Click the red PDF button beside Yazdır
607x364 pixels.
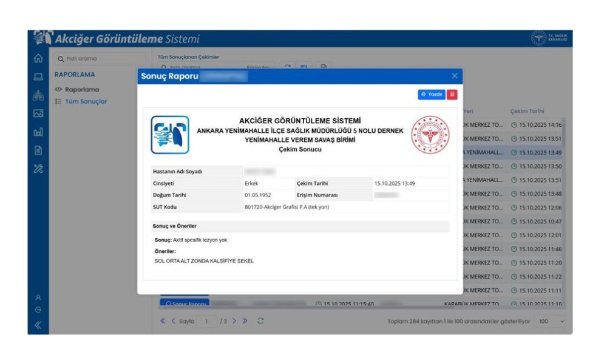pyautogui.click(x=452, y=95)
